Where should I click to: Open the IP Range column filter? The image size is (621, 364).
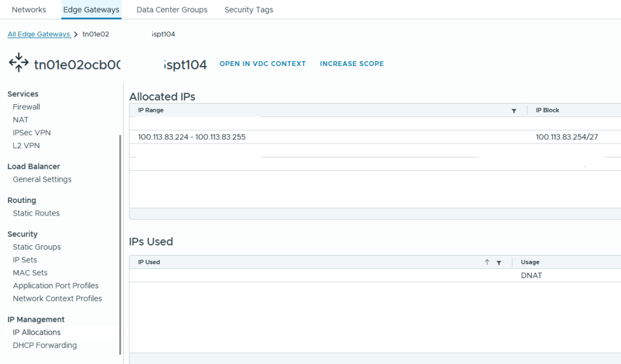coord(514,111)
